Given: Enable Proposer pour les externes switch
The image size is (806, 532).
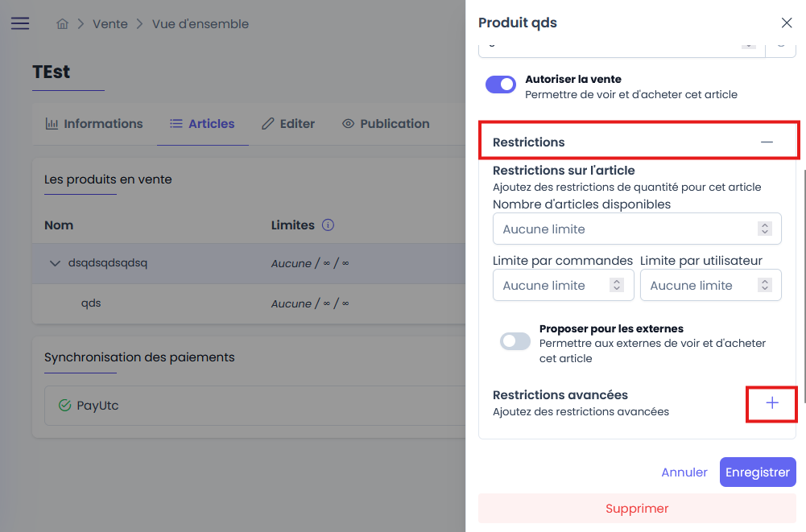Looking at the screenshot, I should pyautogui.click(x=515, y=341).
